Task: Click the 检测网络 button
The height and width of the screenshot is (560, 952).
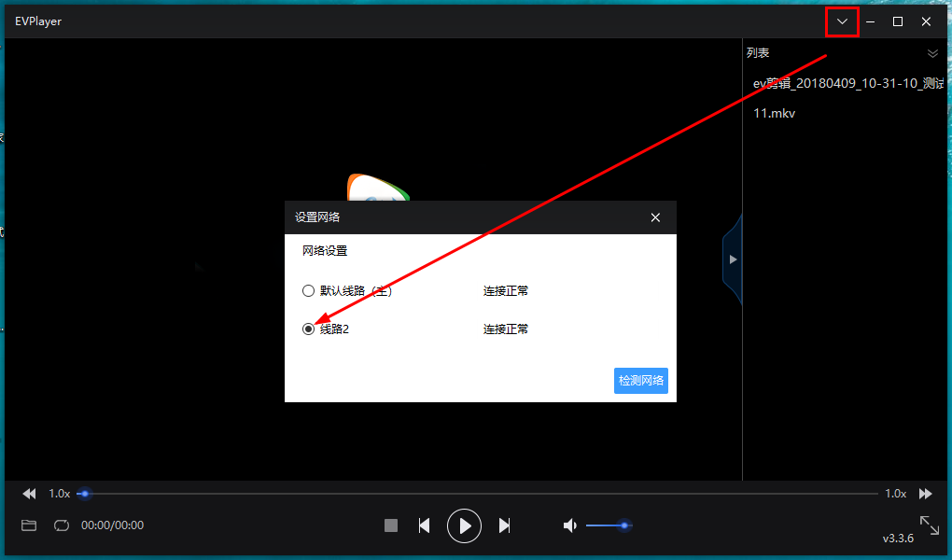Action: [641, 381]
